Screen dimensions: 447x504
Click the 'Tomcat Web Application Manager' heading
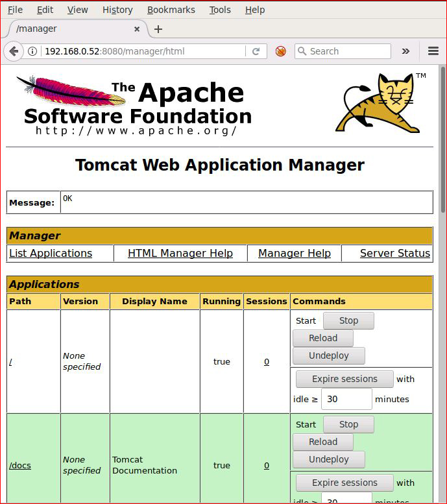point(220,165)
